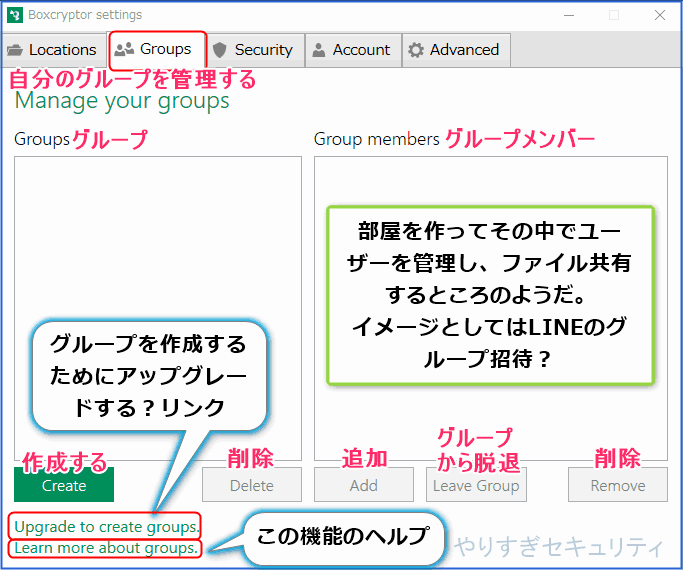The height and width of the screenshot is (570, 683).
Task: Click the green Create button
Action: [x=64, y=485]
